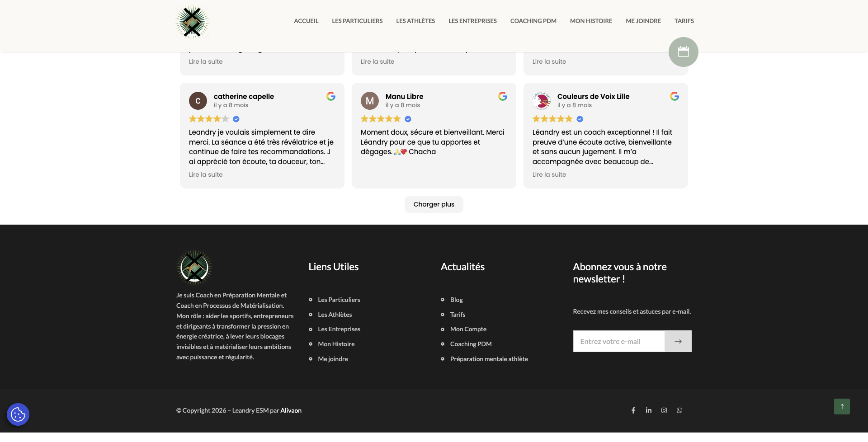
Task: Click verified badge on Couleurs de Voix review
Action: pos(580,119)
